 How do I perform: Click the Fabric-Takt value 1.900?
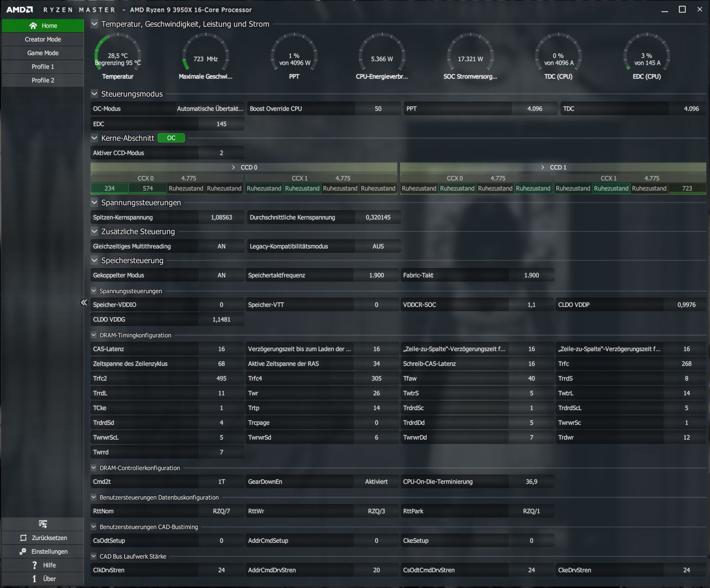[x=532, y=275]
